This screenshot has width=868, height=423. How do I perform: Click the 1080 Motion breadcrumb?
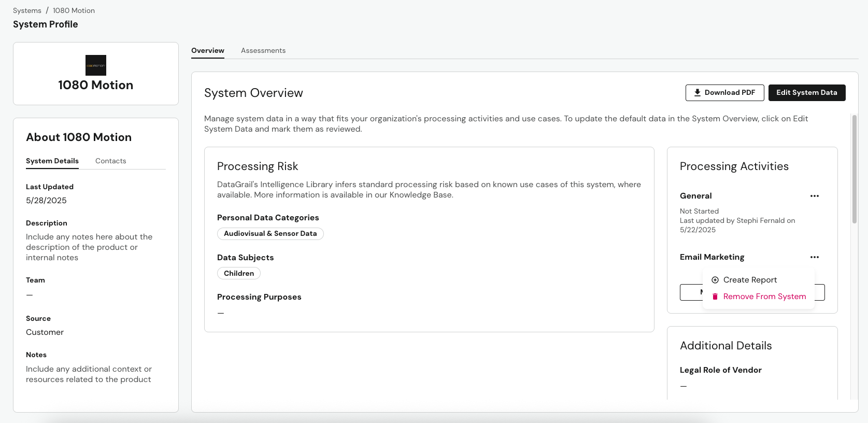pyautogui.click(x=74, y=10)
